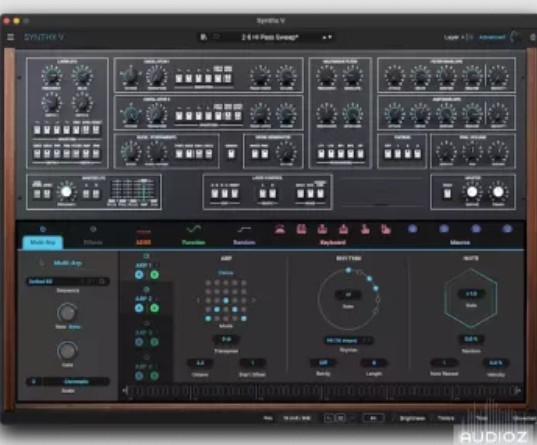Adjust the Multi-Arp Rate knob

(67, 312)
